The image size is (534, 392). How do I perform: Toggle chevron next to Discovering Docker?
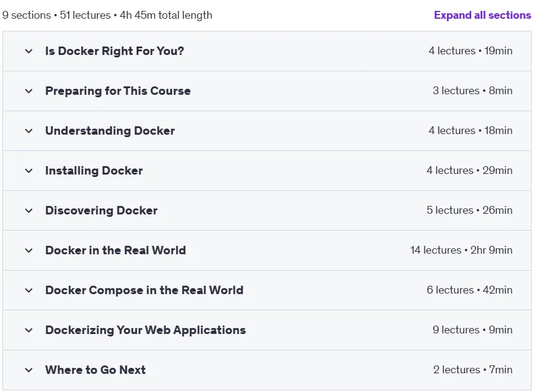pyautogui.click(x=29, y=211)
